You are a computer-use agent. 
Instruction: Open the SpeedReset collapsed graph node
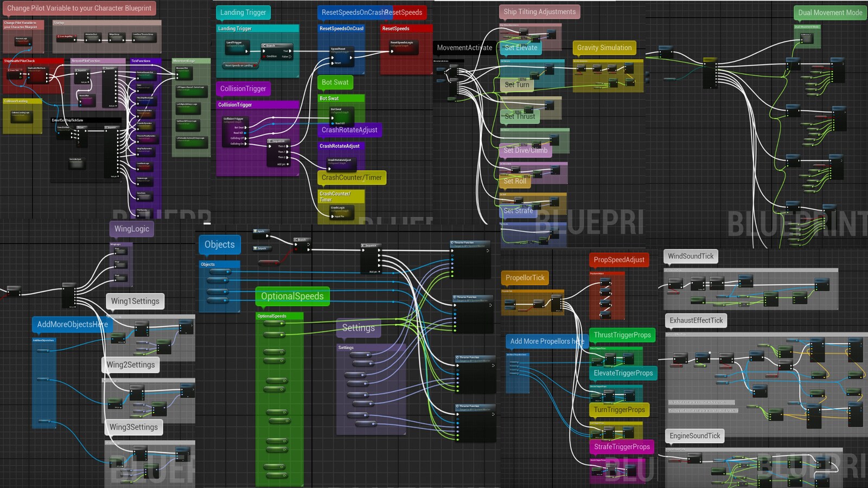coord(342,56)
